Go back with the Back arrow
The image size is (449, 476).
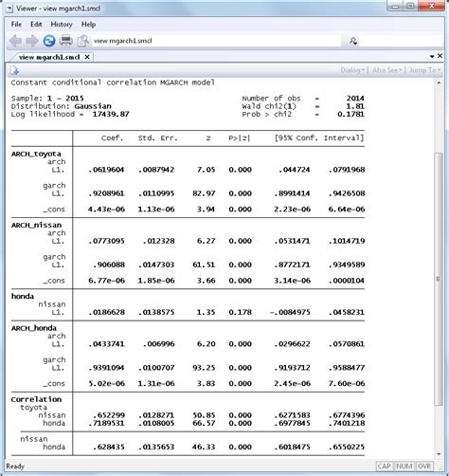click(15, 41)
